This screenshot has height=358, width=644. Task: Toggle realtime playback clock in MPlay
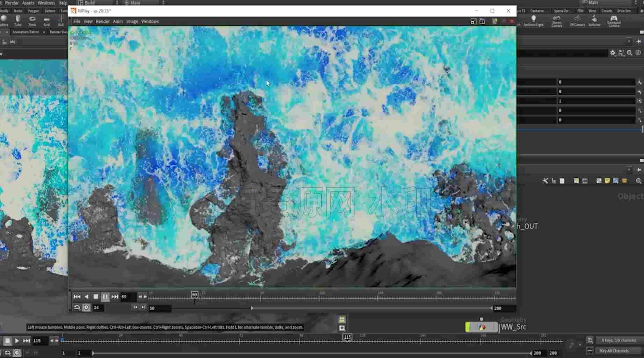(86, 307)
